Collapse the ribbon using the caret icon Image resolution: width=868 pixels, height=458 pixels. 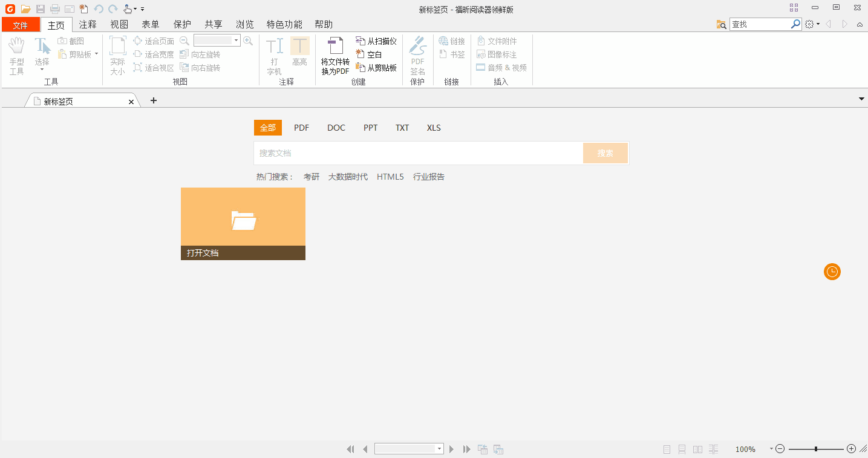point(860,25)
